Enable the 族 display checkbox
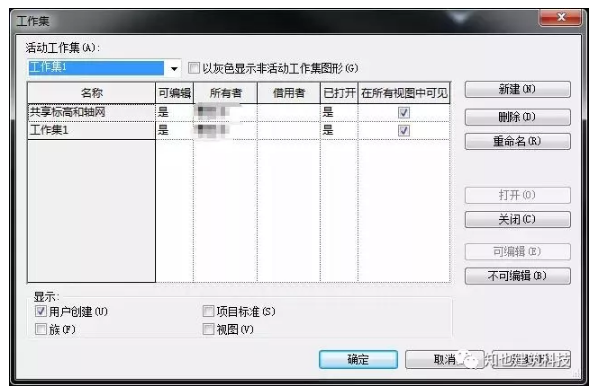Image resolution: width=601 pixels, height=390 pixels. 40,329
